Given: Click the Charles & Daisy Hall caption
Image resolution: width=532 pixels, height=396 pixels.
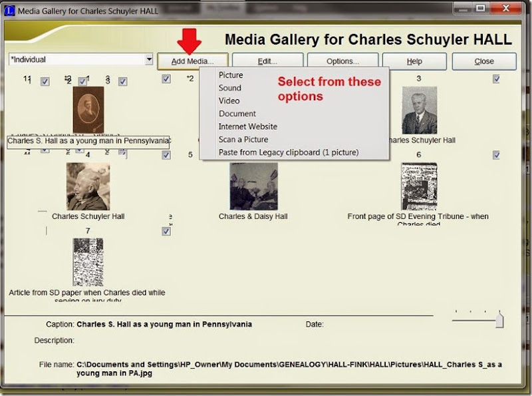Looking at the screenshot, I should (x=253, y=216).
